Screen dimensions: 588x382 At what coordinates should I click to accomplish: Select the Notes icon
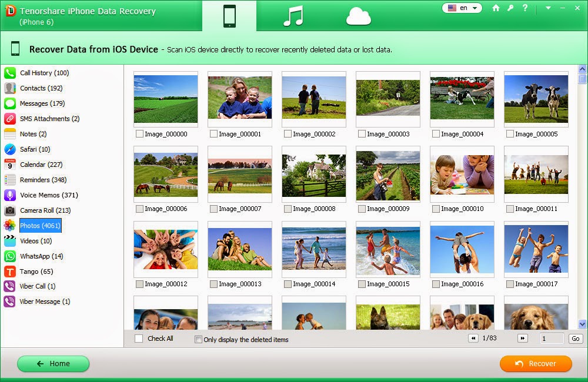point(10,134)
